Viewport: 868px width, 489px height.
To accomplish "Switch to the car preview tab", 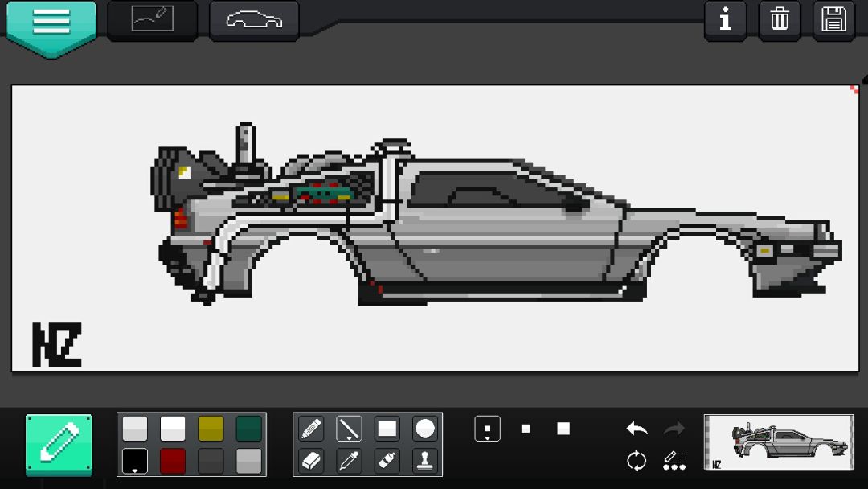I will tap(254, 20).
